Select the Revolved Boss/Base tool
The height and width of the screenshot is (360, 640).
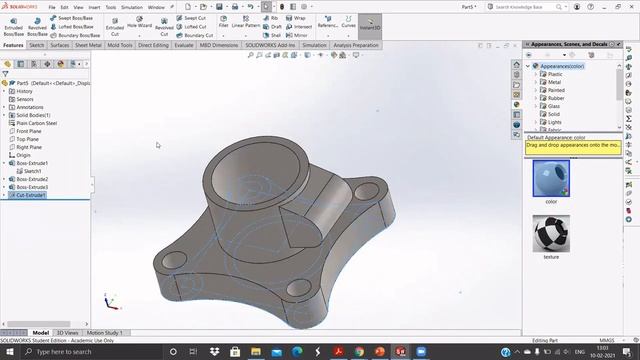[37, 27]
